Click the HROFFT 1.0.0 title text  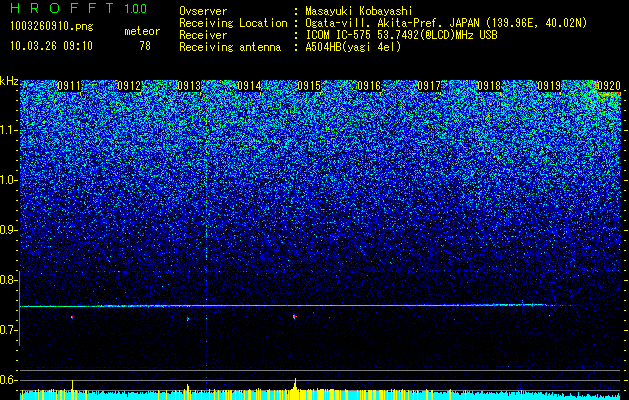click(78, 8)
